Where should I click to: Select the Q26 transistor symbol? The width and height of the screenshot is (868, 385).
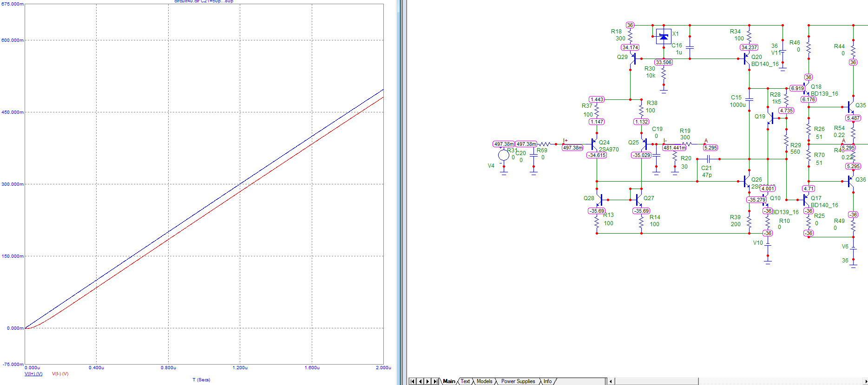click(x=746, y=181)
